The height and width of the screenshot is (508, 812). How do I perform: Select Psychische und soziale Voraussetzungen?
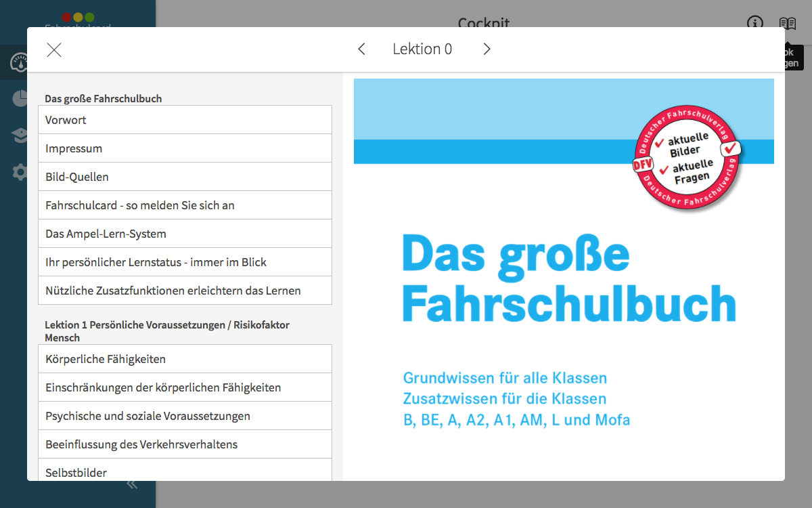point(185,416)
